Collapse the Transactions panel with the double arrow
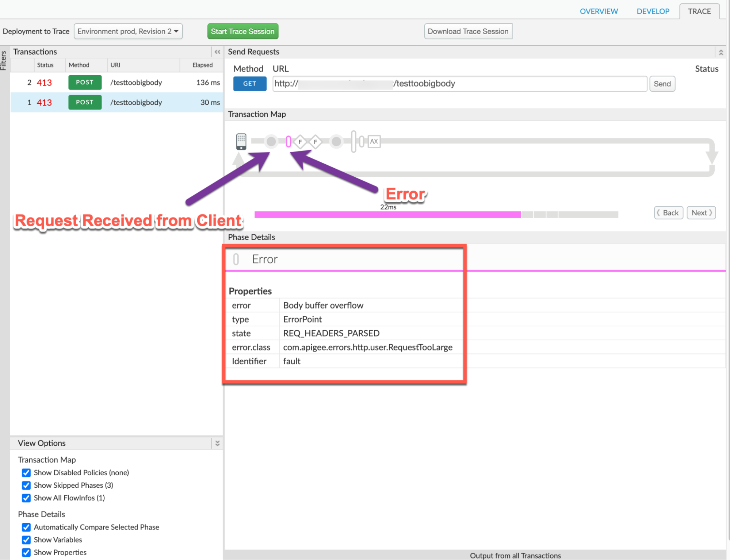This screenshot has width=730, height=560. click(x=217, y=52)
